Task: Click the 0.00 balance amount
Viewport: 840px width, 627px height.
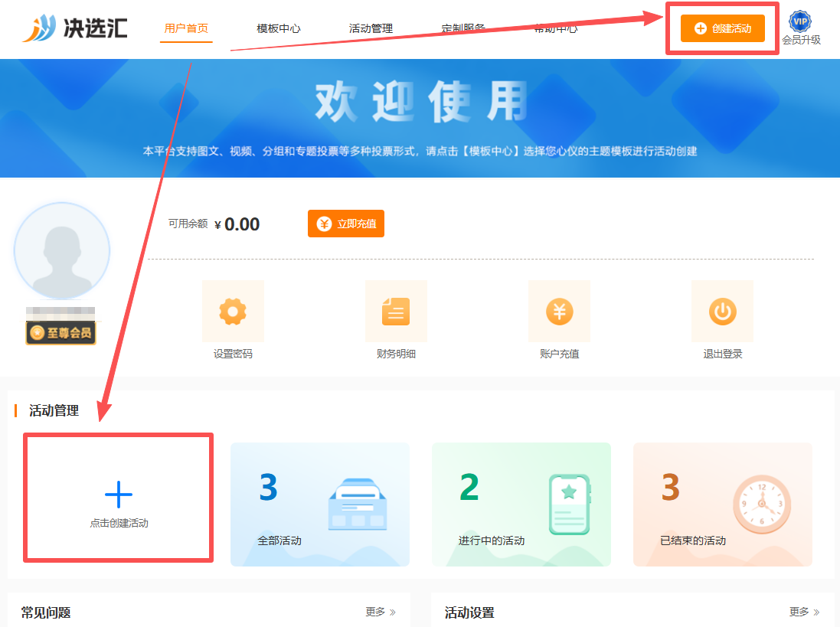Action: [x=242, y=224]
